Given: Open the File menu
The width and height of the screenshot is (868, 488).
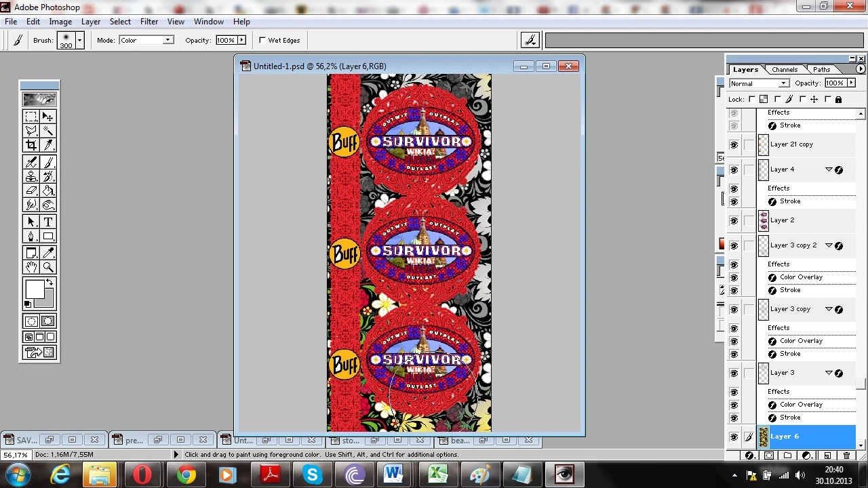Looking at the screenshot, I should pos(11,22).
